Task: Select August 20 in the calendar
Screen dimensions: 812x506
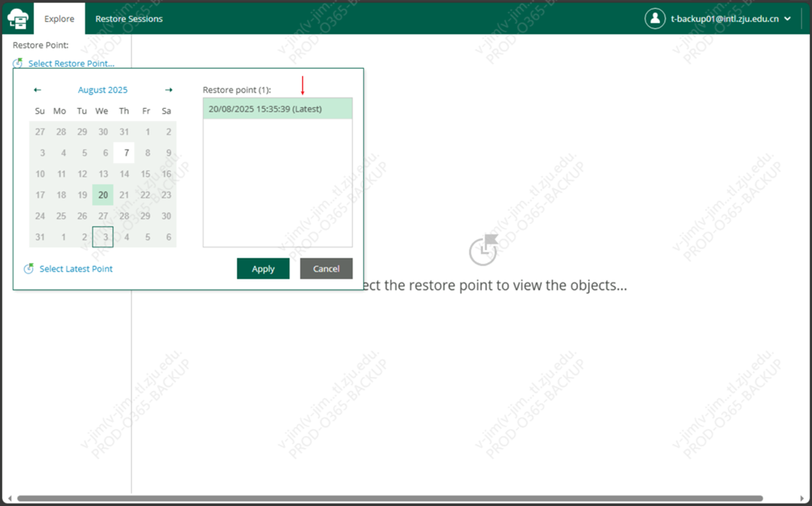Action: point(103,195)
